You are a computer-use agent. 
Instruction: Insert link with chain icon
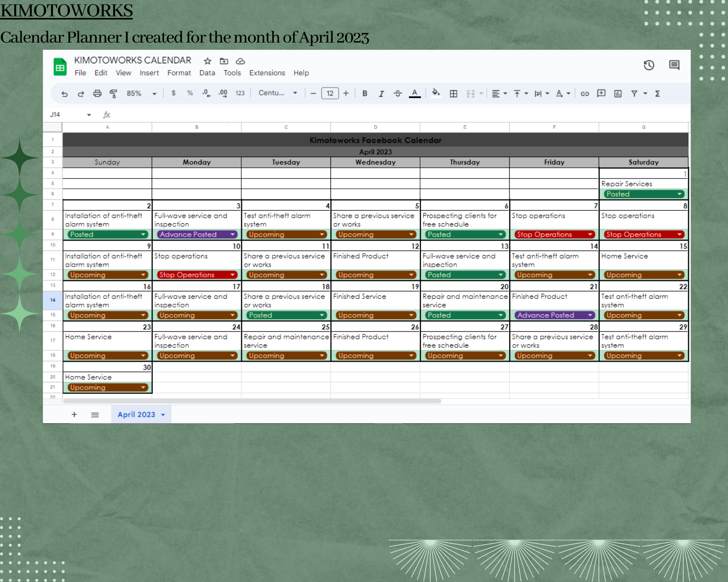[585, 94]
